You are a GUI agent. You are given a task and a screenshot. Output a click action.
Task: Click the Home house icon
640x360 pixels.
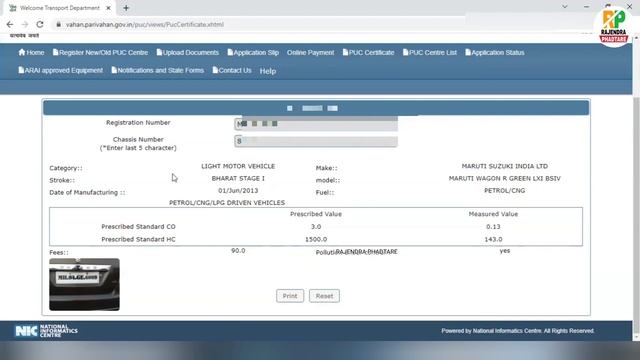coord(22,52)
